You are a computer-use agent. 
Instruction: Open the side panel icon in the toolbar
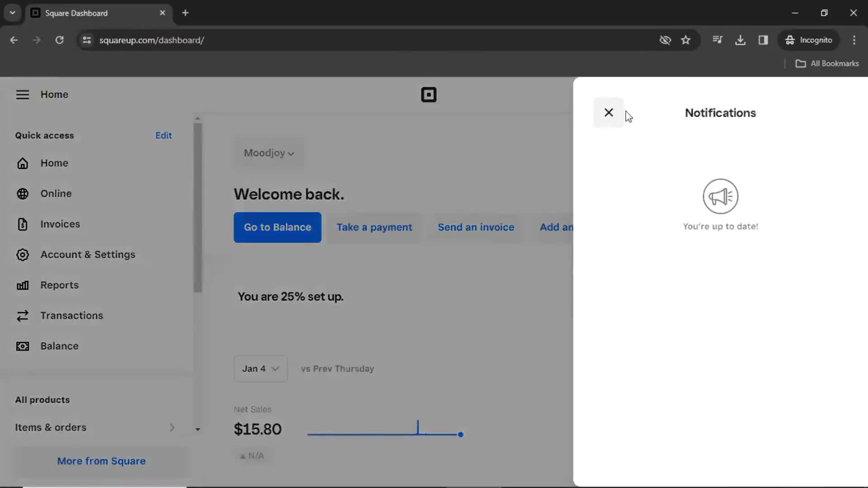pos(763,40)
